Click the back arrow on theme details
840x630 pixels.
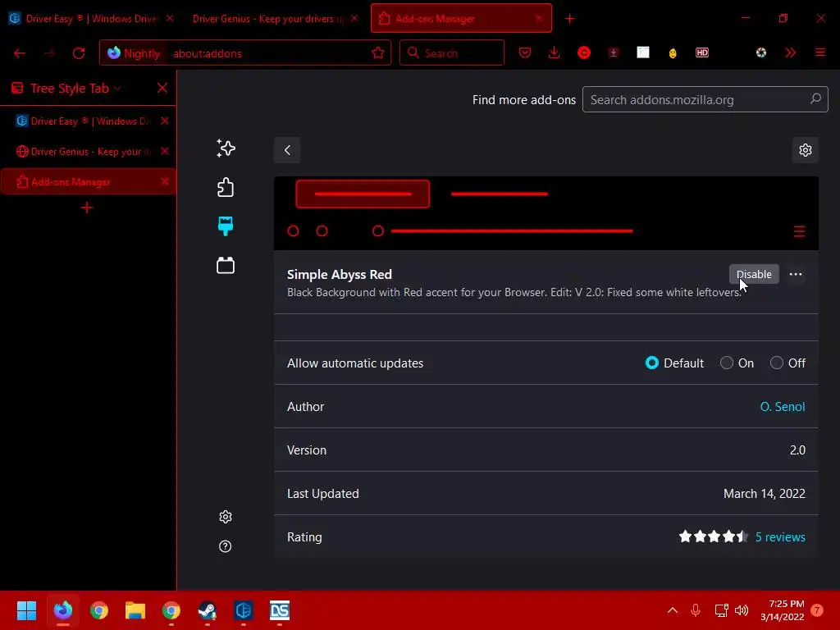(287, 150)
